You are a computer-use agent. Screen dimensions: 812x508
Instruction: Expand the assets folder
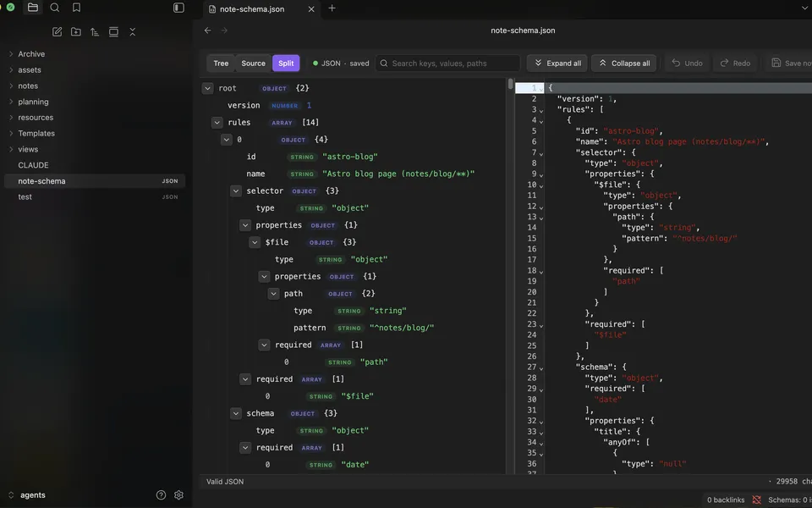[x=95, y=70]
